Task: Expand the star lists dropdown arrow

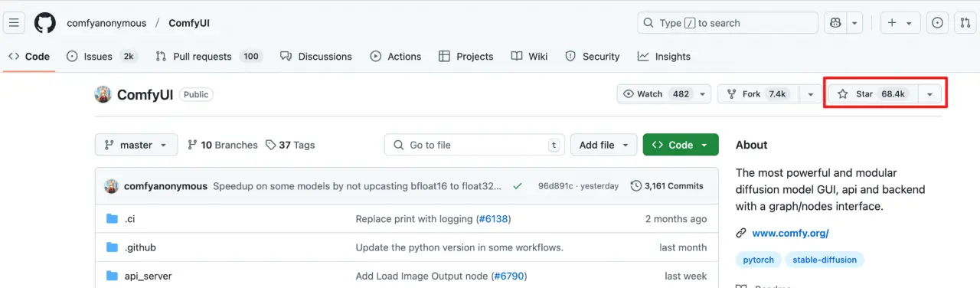Action: [929, 94]
